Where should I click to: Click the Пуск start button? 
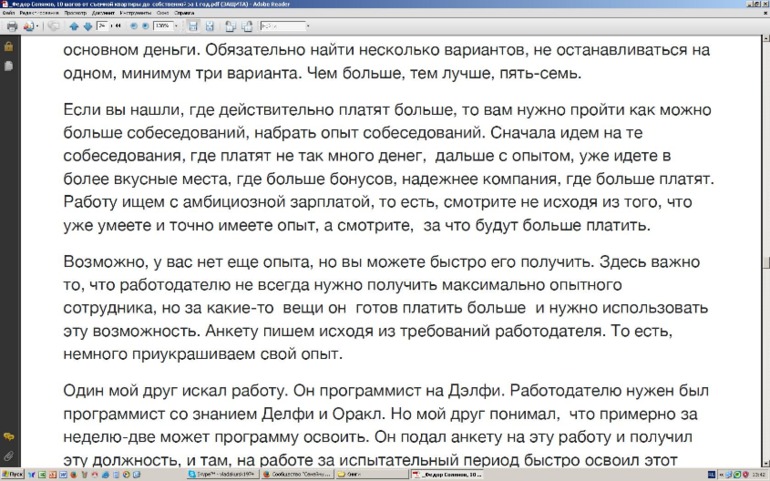tap(13, 475)
